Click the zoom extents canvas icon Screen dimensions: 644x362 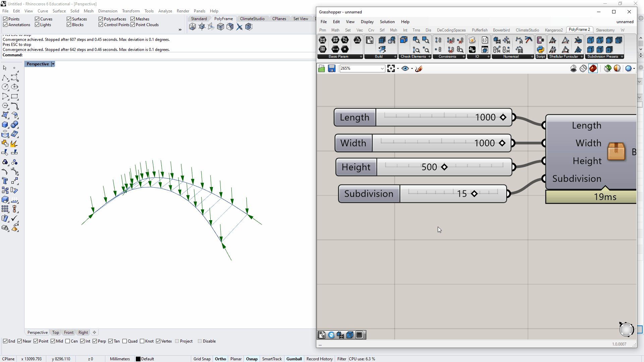point(391,69)
